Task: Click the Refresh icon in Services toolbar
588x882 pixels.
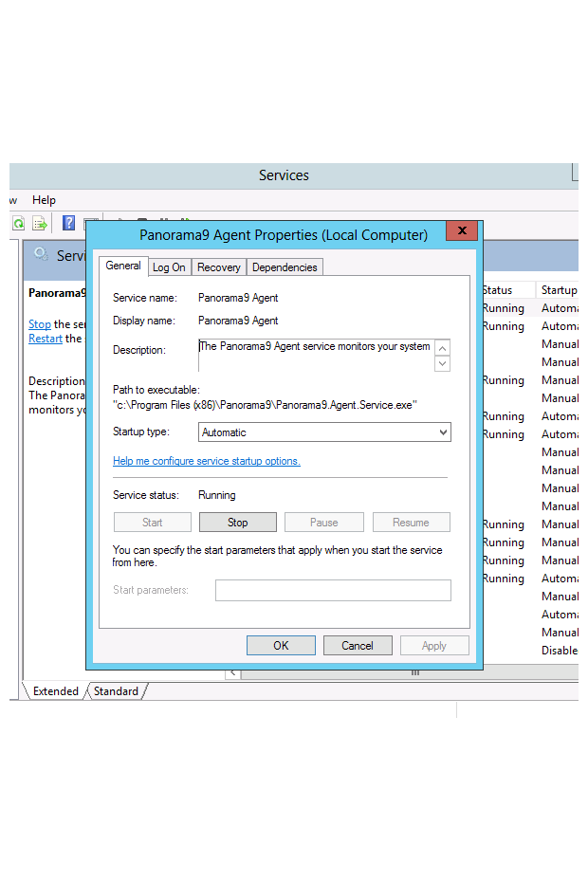Action: tap(19, 224)
